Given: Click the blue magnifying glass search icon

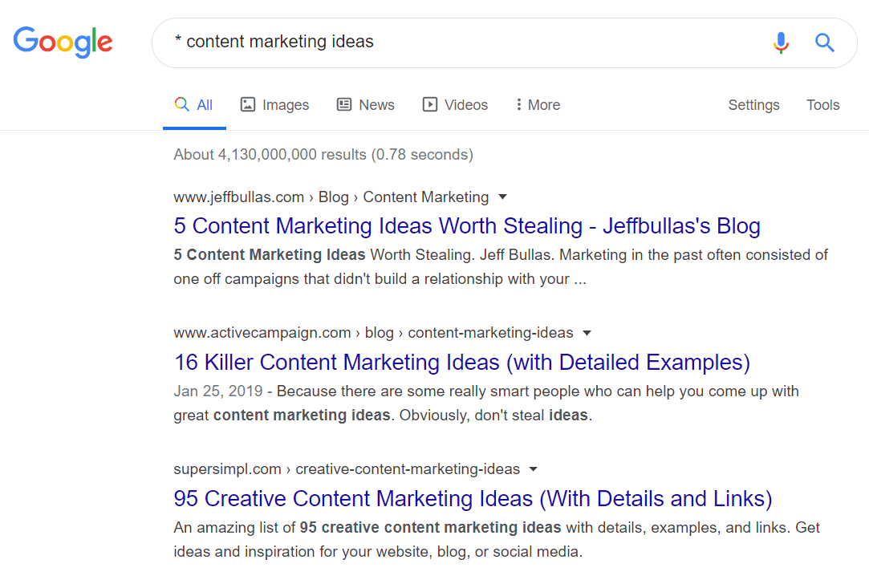Looking at the screenshot, I should point(824,43).
